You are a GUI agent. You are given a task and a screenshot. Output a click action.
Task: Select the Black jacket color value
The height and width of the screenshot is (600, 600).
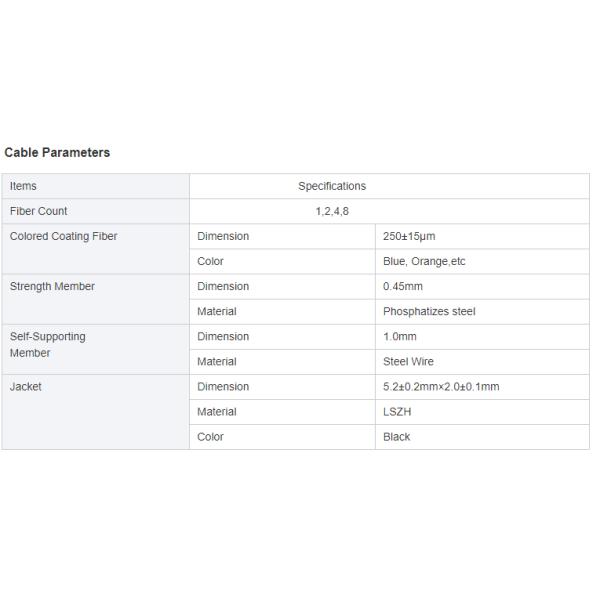pyautogui.click(x=397, y=436)
